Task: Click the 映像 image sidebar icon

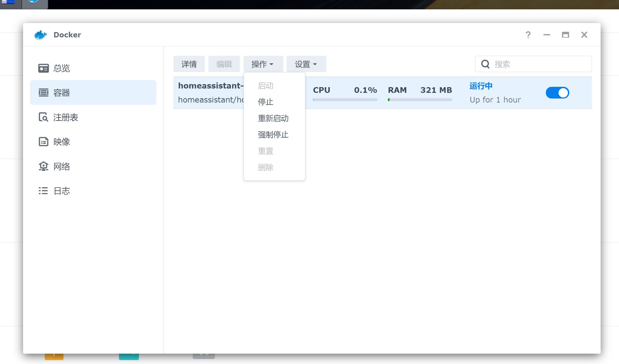Action: tap(43, 142)
